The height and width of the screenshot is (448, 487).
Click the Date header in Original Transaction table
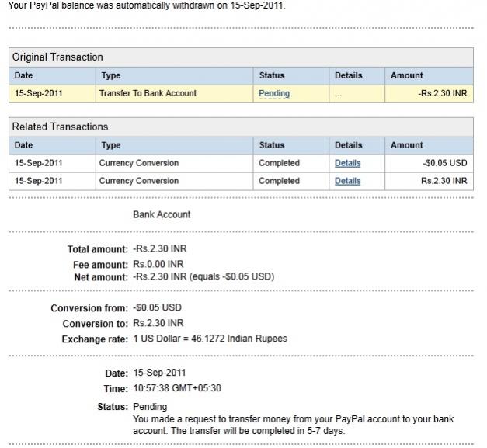[24, 75]
